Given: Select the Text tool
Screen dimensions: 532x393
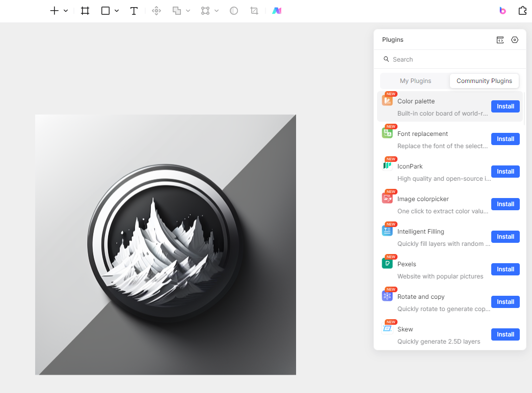Looking at the screenshot, I should 134,11.
